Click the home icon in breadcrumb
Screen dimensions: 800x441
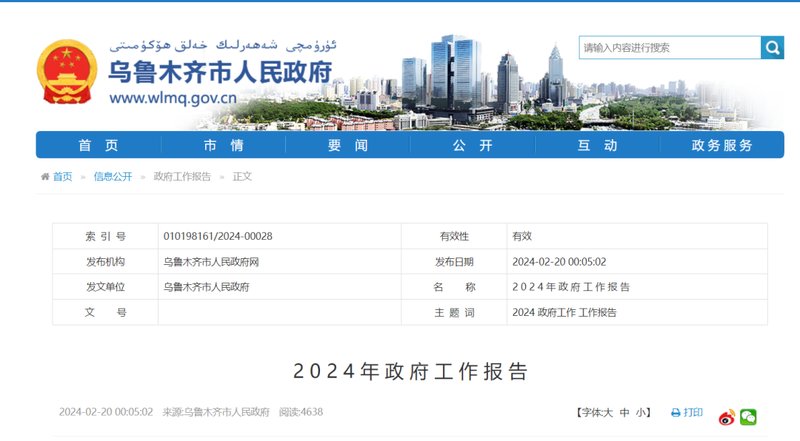45,177
